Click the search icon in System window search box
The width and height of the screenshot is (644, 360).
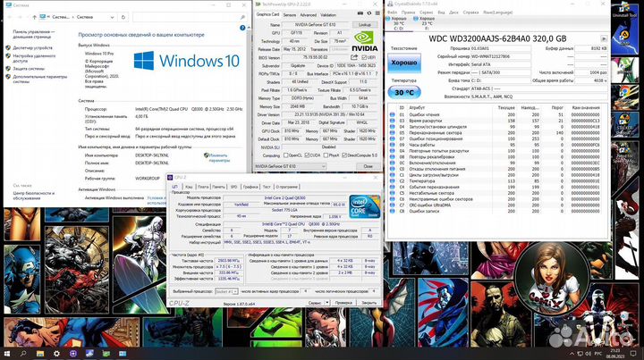pos(242,17)
